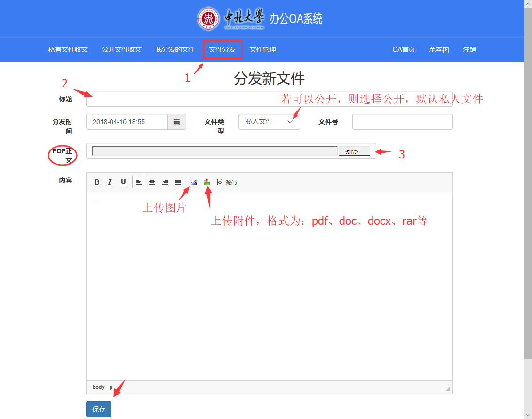This screenshot has width=532, height=419.
Task: Click 浏览 to choose PDF file
Action: pos(354,151)
